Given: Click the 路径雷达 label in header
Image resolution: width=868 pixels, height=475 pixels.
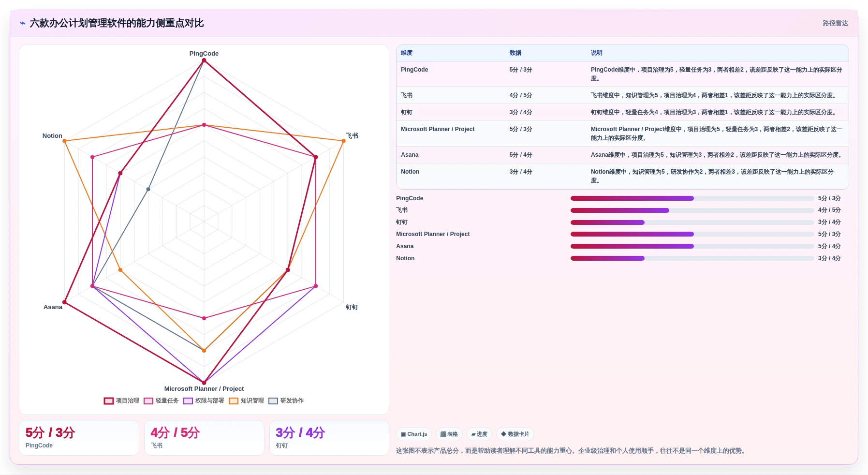Looking at the screenshot, I should pyautogui.click(x=835, y=23).
